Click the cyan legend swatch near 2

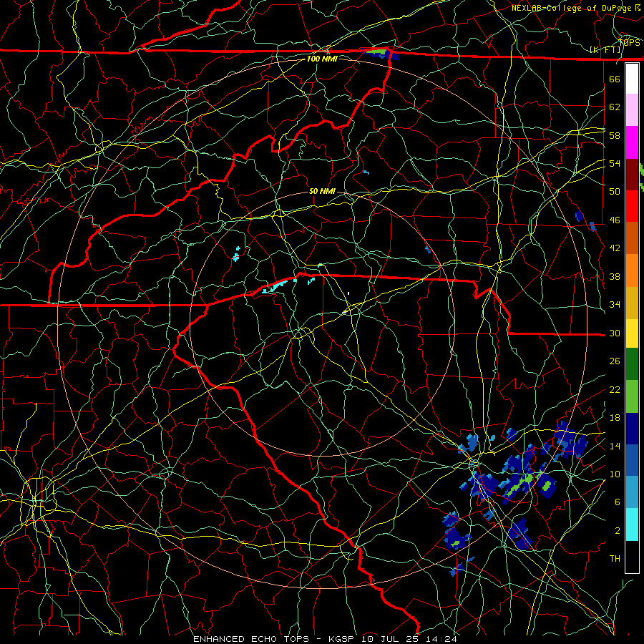point(632,525)
